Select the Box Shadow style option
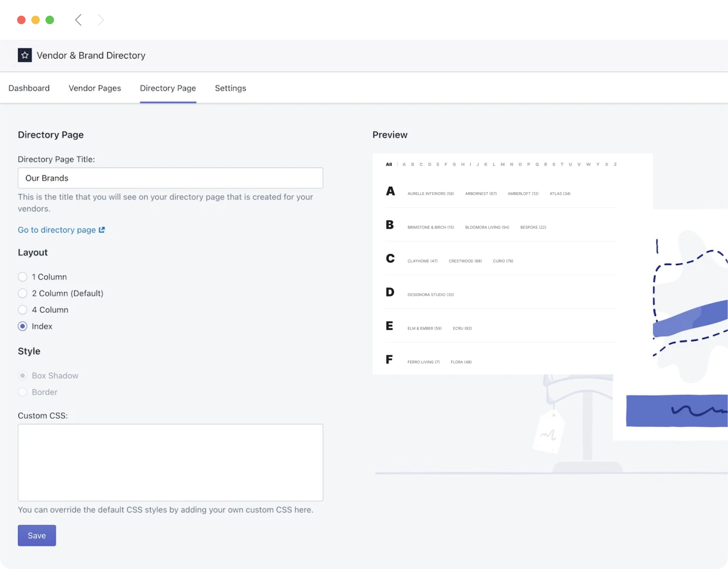The height and width of the screenshot is (569, 728). (22, 375)
